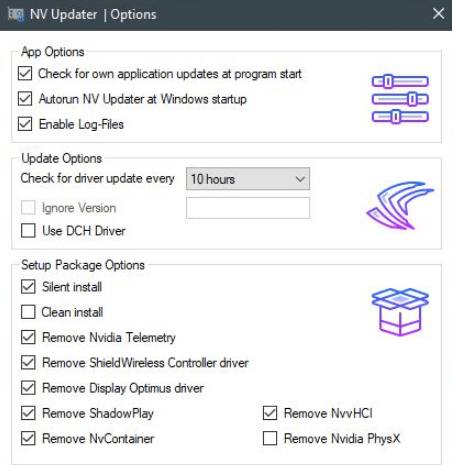Uncheck Remove Display Optimus driver
452x465 pixels.
tap(28, 388)
